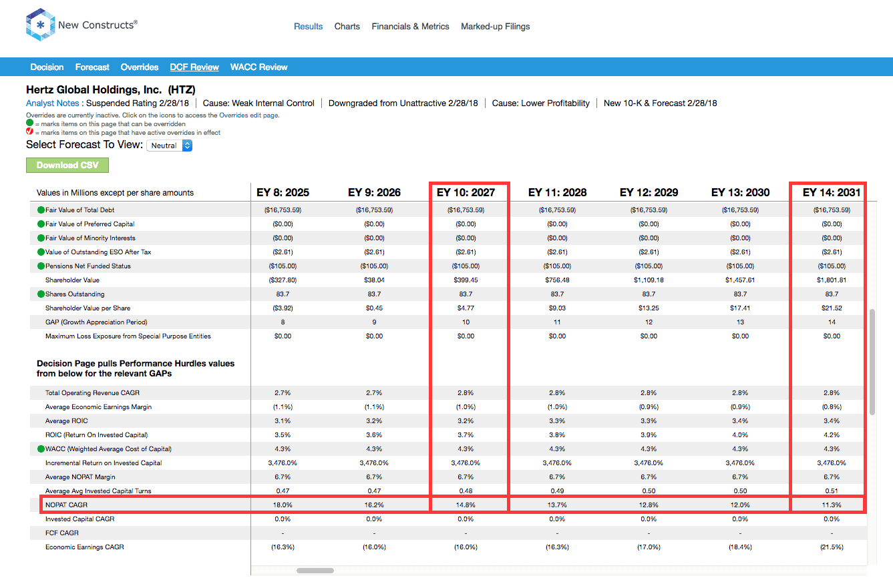The width and height of the screenshot is (893, 588).
Task: Click the NOPAT CAGR row label
Action: pyautogui.click(x=65, y=505)
